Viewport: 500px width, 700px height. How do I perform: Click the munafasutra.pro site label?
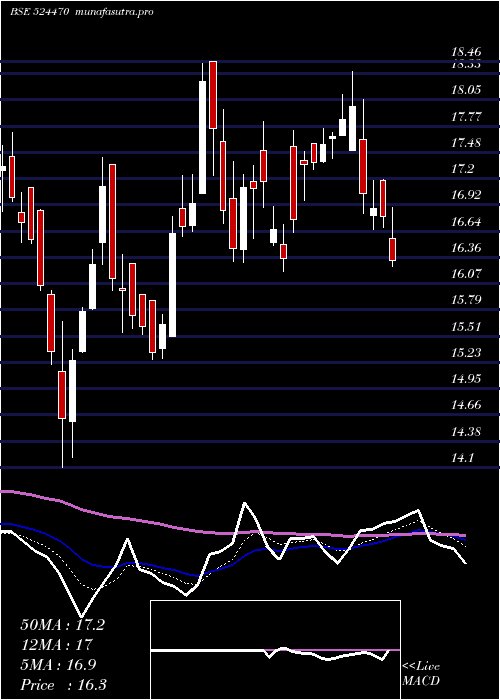point(115,12)
